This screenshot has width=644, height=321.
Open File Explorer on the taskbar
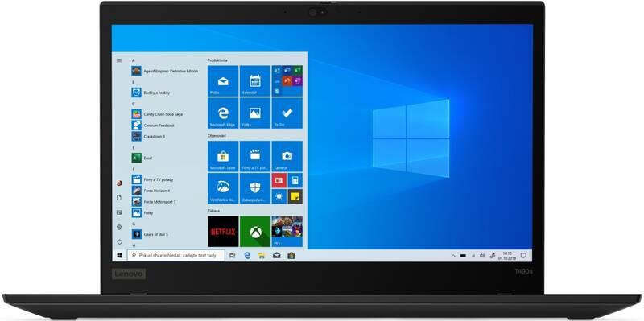262,255
